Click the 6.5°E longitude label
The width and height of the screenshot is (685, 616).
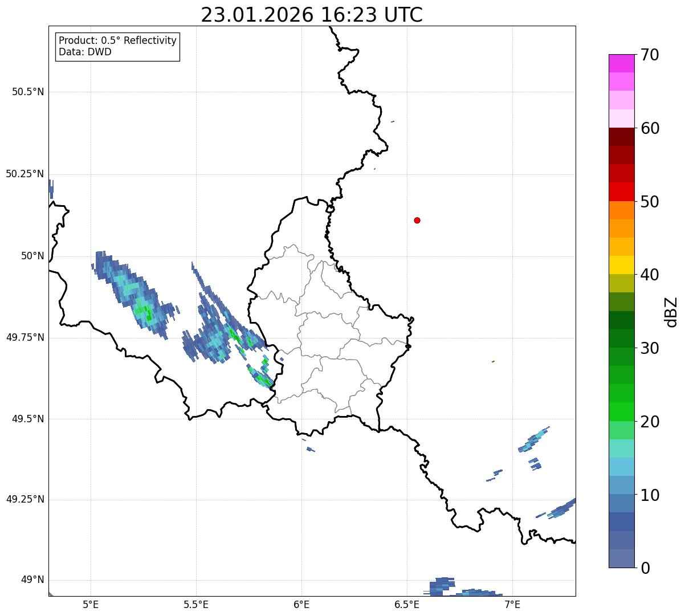coord(407,604)
